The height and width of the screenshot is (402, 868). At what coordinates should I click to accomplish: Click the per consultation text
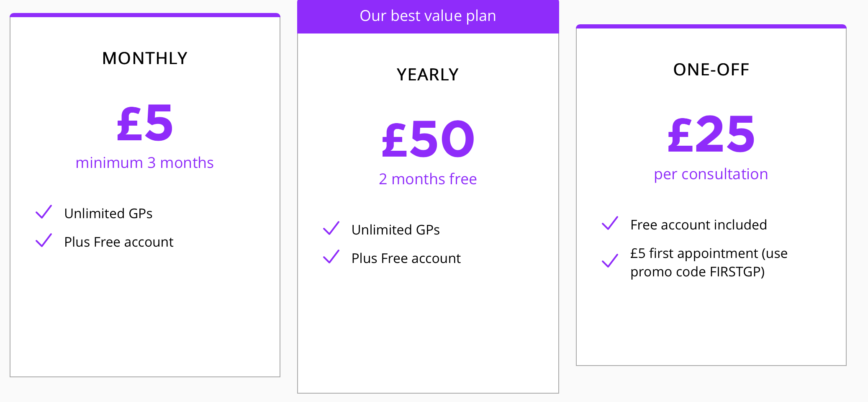[711, 174]
